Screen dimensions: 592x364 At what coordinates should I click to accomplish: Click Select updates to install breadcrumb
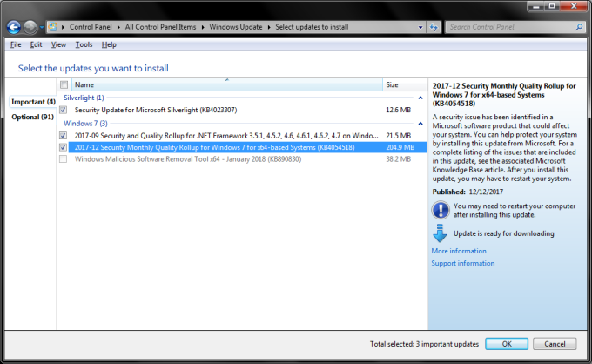pos(312,27)
